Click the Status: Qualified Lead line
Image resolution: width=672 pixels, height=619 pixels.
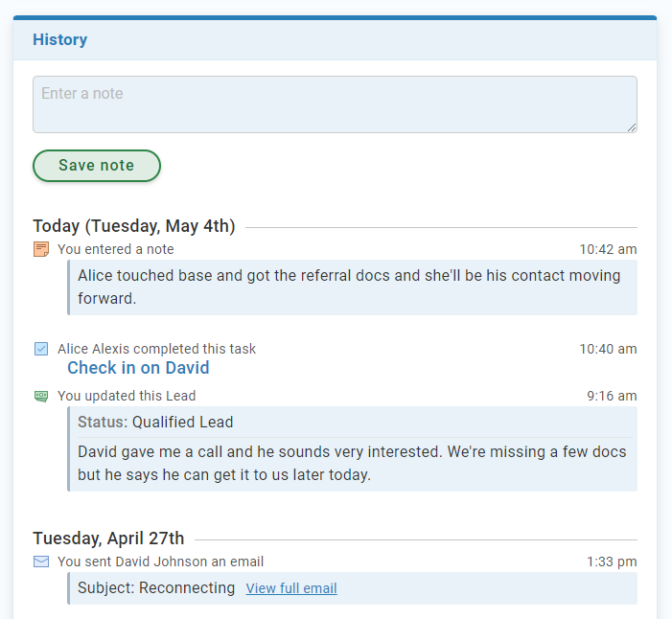tap(155, 422)
